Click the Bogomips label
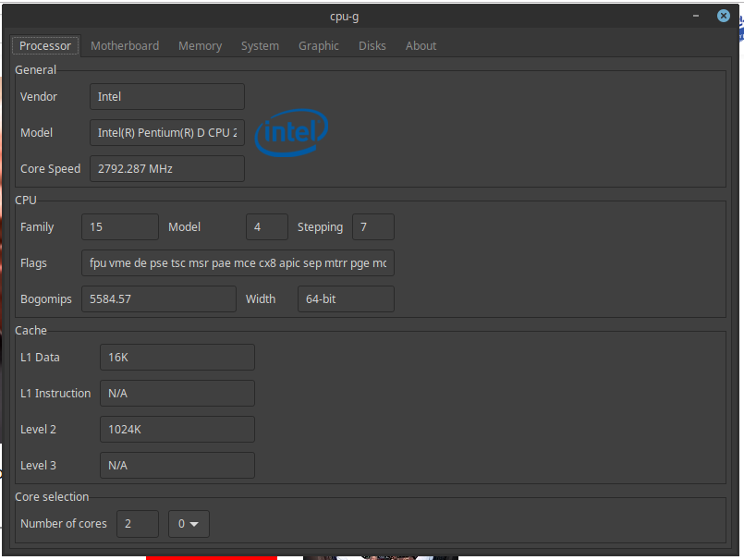 click(x=46, y=299)
